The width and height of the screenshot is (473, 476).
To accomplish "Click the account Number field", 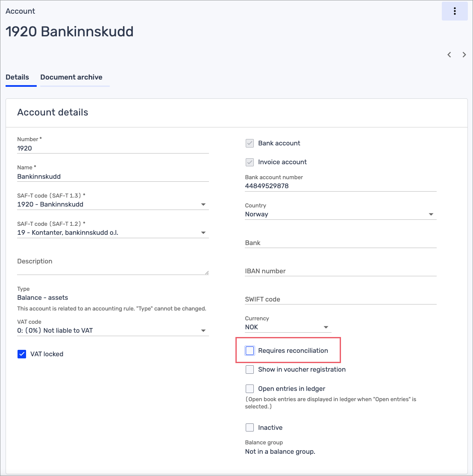I will 113,148.
